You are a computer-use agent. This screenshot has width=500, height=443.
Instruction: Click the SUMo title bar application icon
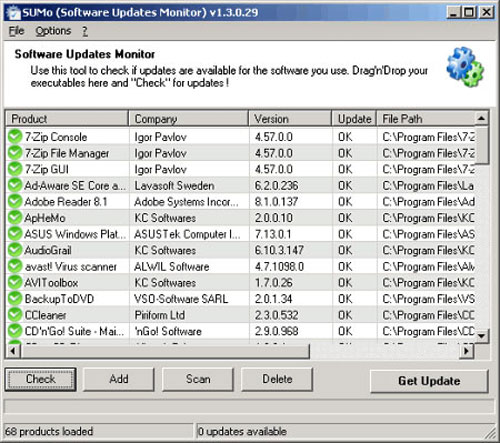click(x=13, y=13)
